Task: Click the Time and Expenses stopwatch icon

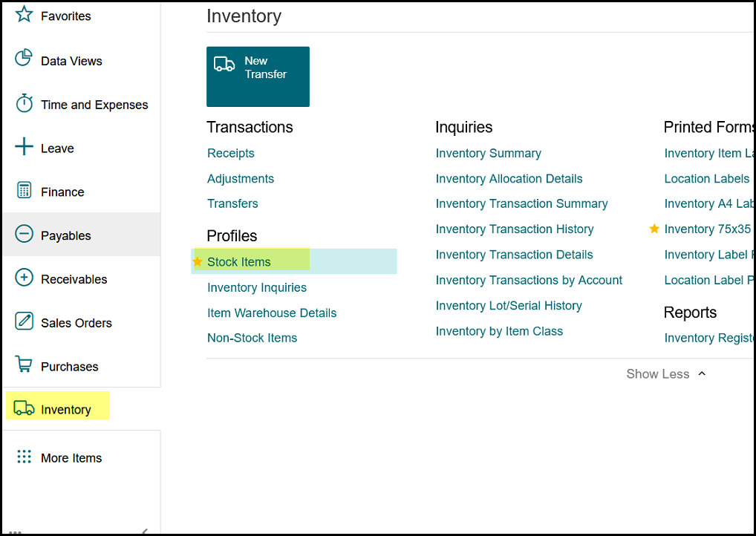Action: point(24,104)
